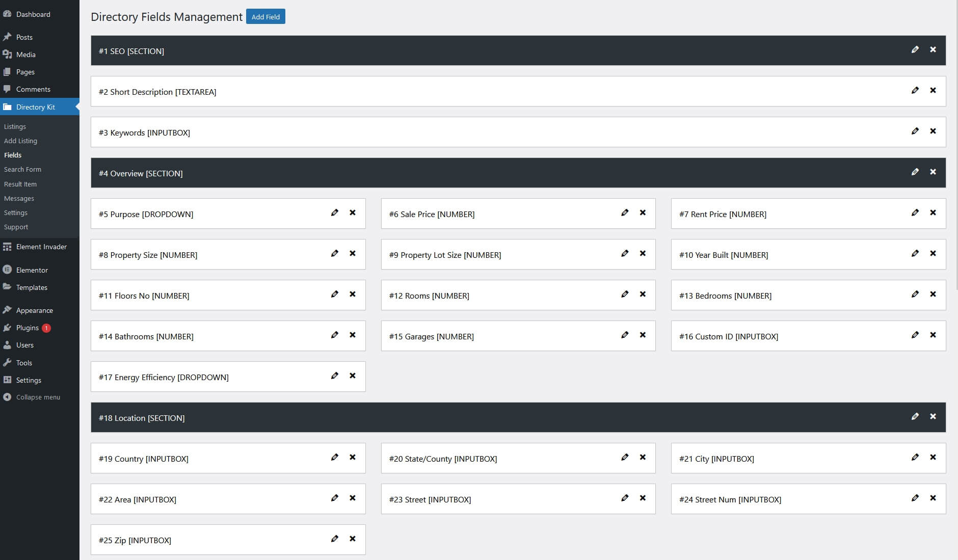958x560 pixels.
Task: Edit the Street Num field
Action: pyautogui.click(x=916, y=498)
